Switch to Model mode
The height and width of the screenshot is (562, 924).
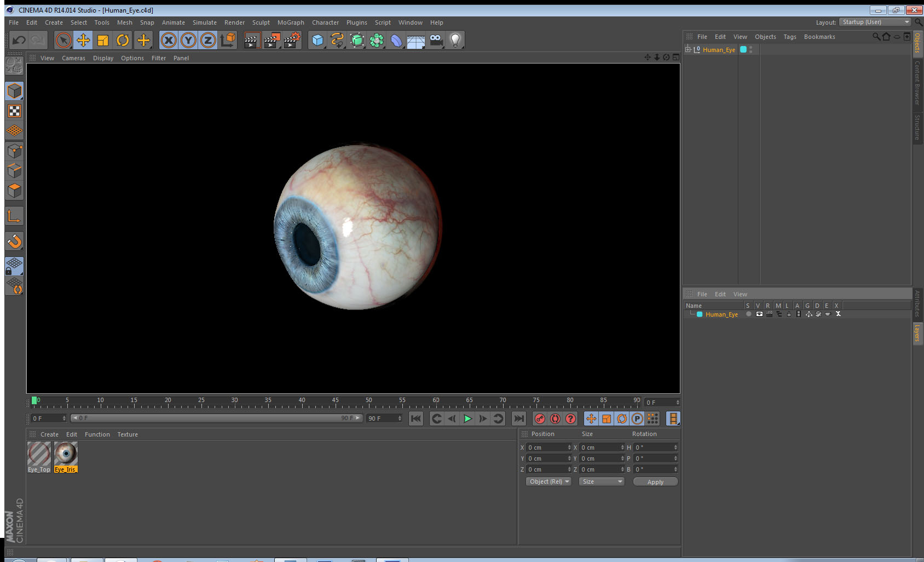coord(14,91)
